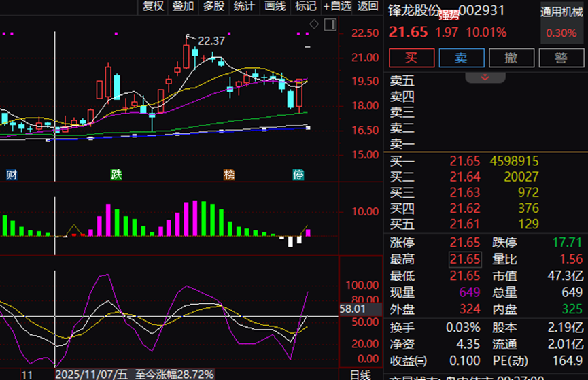Select the 现量 value 649

point(470,292)
